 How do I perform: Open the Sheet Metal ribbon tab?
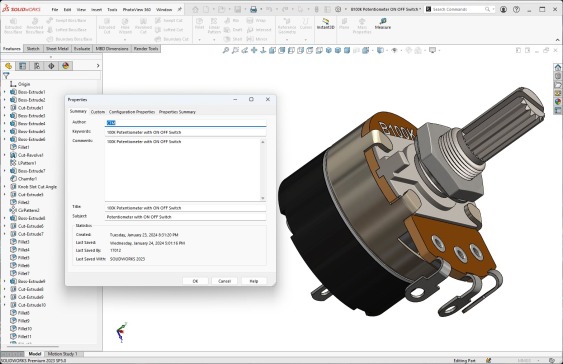pyautogui.click(x=57, y=48)
